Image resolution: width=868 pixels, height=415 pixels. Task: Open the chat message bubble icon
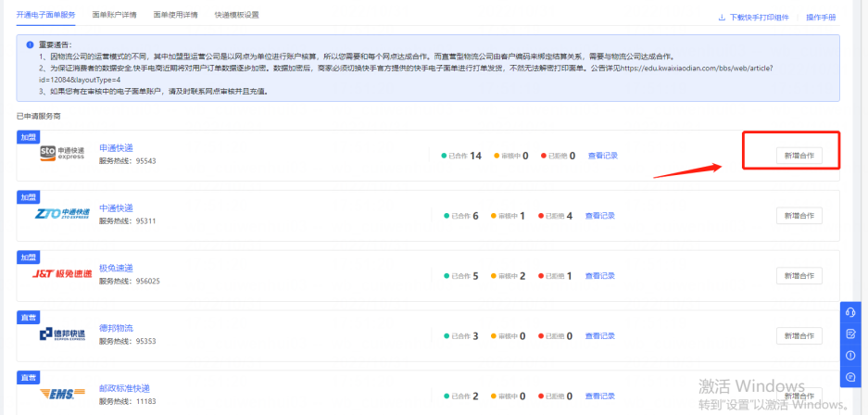[x=850, y=376]
